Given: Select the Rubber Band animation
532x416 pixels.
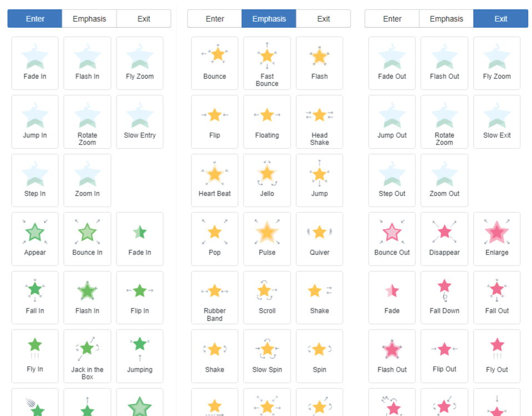Looking at the screenshot, I should [215, 297].
